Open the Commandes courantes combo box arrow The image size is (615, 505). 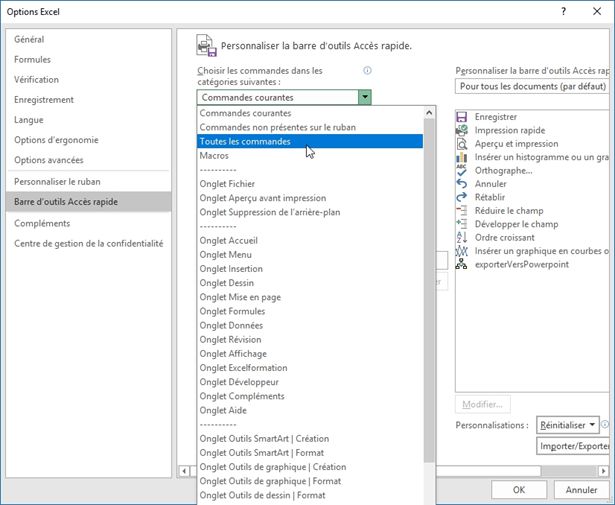365,97
